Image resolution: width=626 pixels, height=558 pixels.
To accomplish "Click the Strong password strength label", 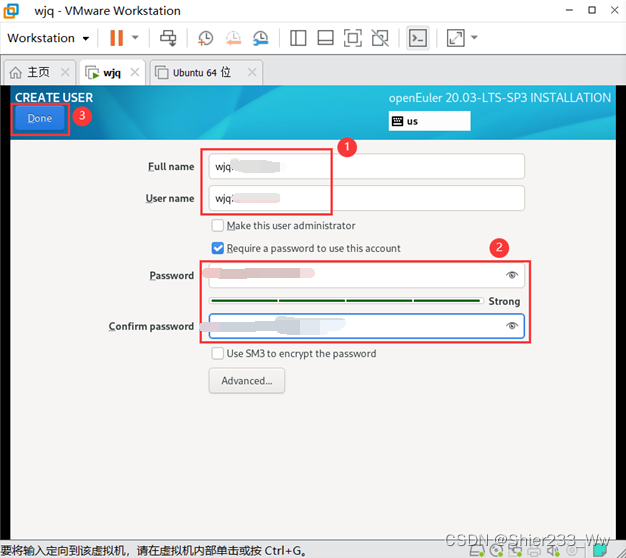I will pos(504,301).
